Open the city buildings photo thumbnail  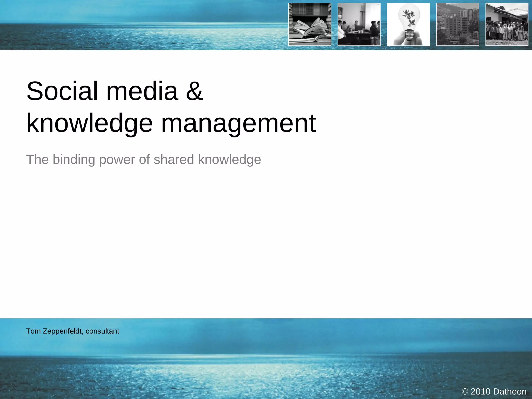(x=457, y=24)
